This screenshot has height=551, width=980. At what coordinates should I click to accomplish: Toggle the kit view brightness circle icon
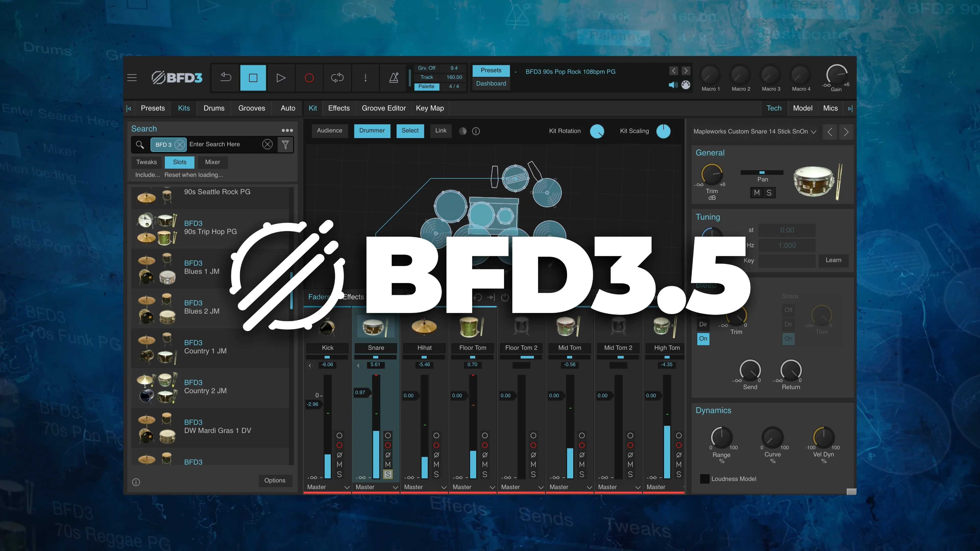[463, 131]
